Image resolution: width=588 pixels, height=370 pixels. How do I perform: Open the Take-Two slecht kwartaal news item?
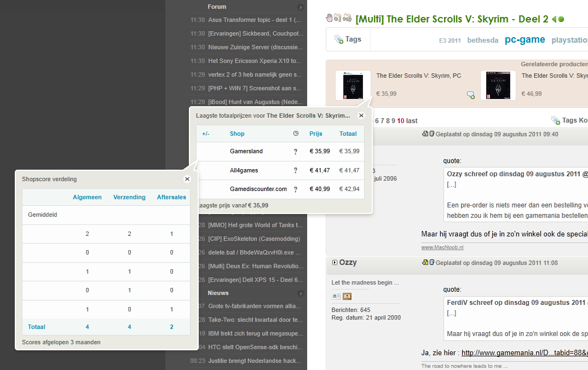255,320
